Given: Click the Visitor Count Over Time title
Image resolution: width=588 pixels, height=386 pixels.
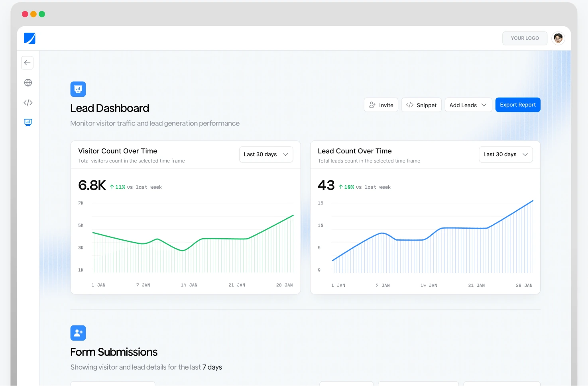Looking at the screenshot, I should coord(118,151).
